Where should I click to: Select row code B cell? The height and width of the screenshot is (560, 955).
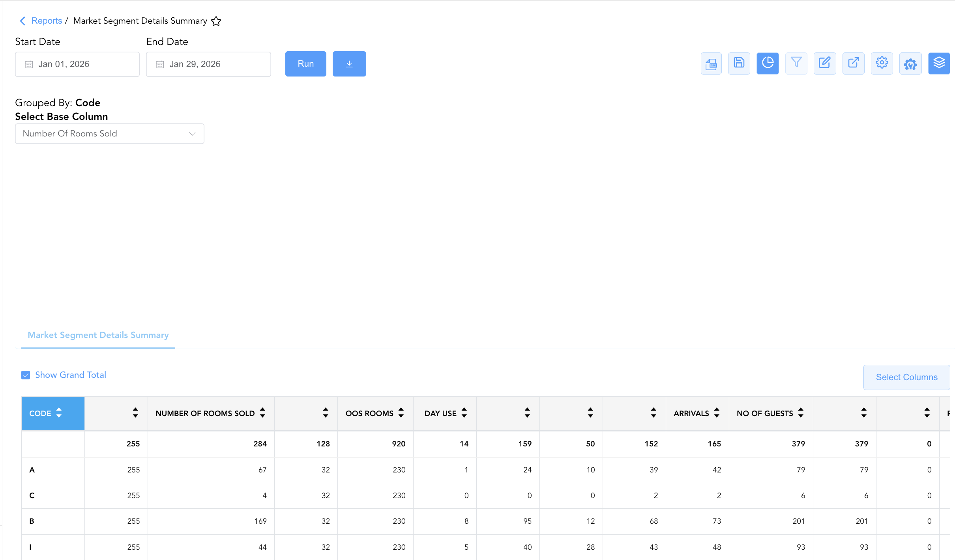tap(53, 521)
